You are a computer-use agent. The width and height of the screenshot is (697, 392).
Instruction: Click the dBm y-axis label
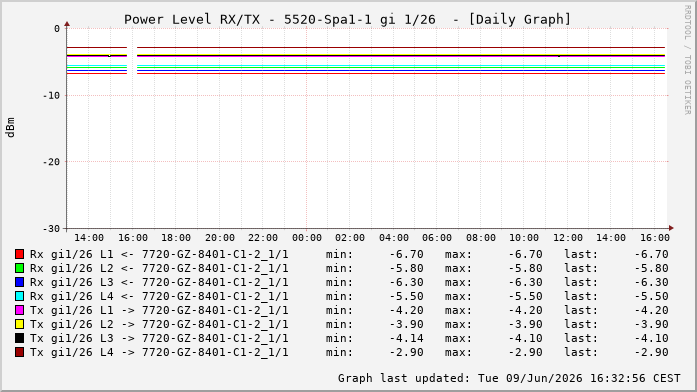pyautogui.click(x=10, y=128)
